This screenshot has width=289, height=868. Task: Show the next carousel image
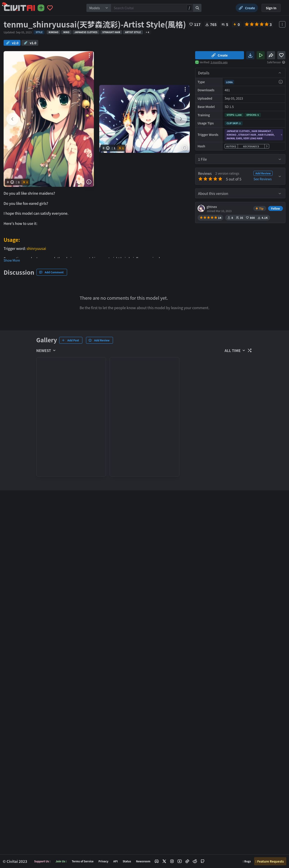click(x=181, y=119)
